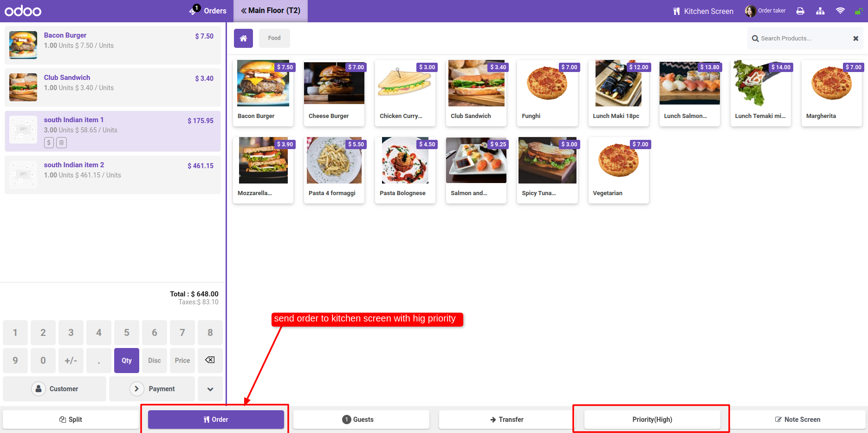Screen dimensions: 868x433
Task: Set number of Guests
Action: pos(361,420)
